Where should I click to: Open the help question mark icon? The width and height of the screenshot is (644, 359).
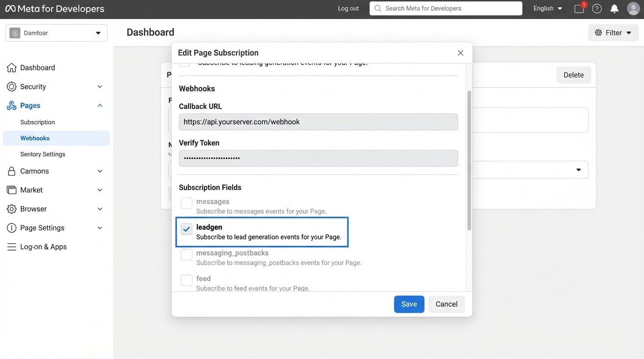[596, 8]
